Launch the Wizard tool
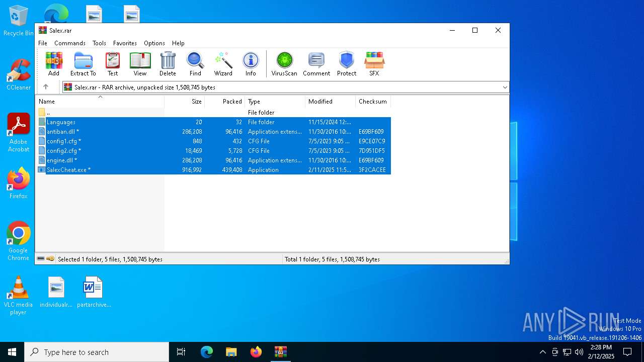 tap(223, 64)
